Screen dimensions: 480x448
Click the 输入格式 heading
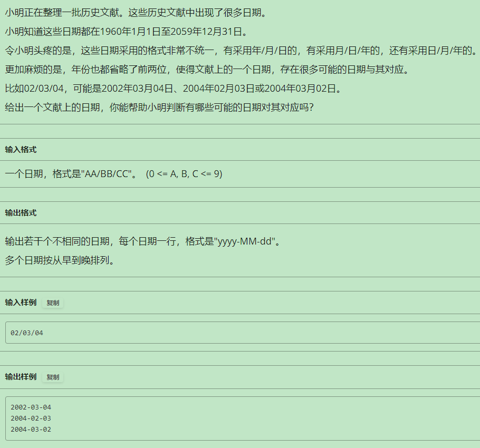coord(21,150)
